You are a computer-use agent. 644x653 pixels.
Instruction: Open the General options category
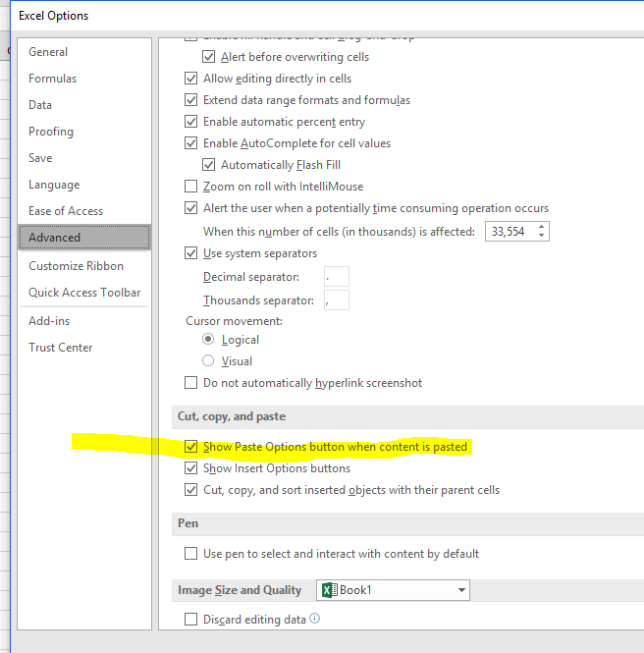(x=48, y=52)
